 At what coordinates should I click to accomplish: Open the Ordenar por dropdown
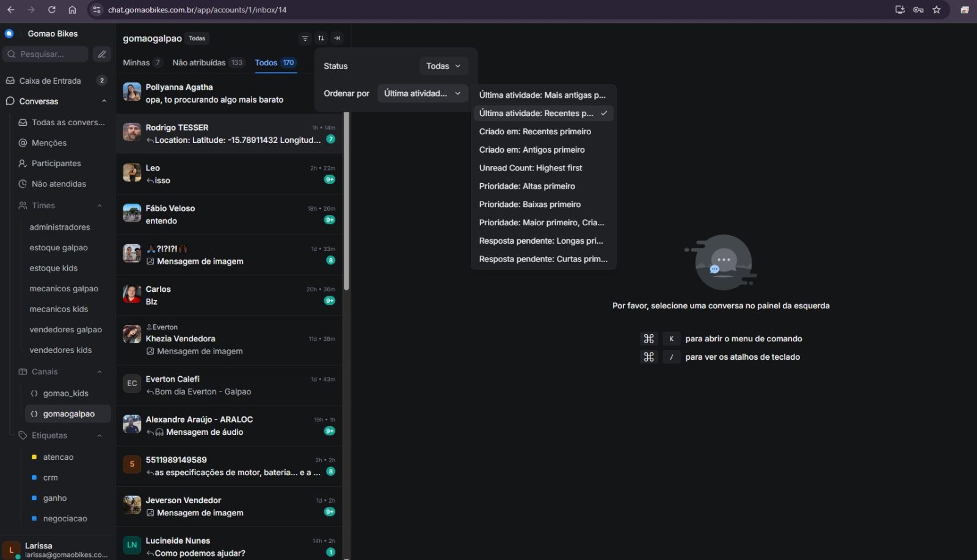pos(423,93)
